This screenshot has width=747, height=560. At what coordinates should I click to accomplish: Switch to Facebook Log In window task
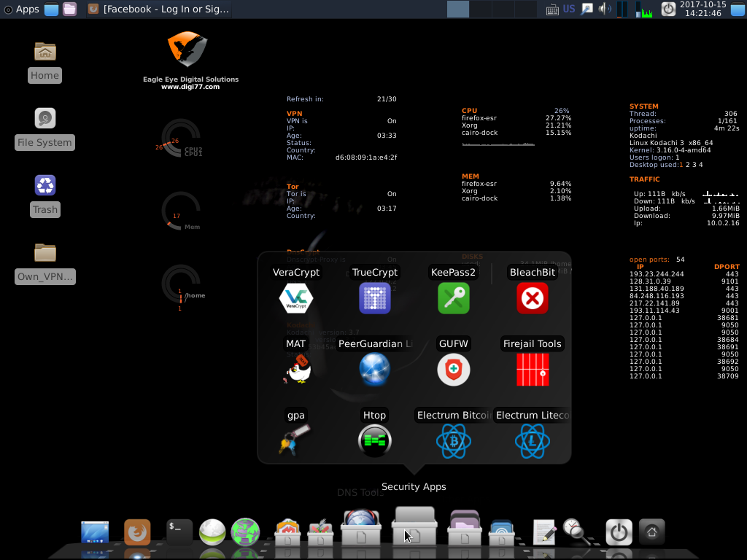tap(159, 9)
